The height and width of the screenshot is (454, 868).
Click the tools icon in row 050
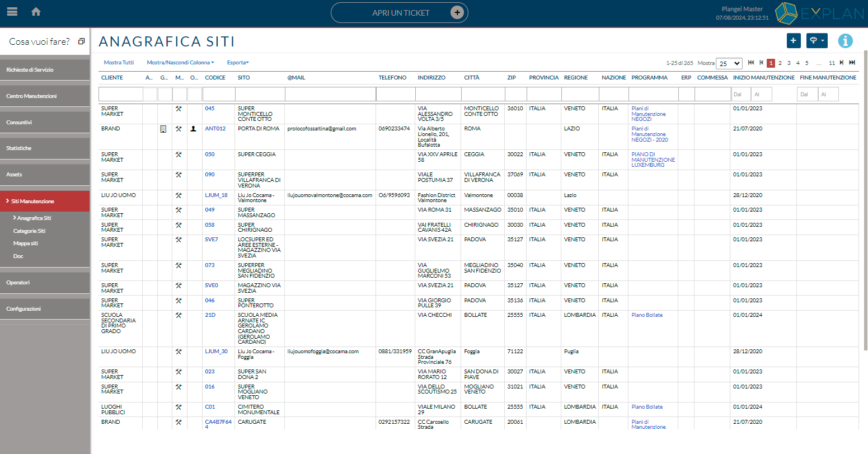tap(179, 155)
